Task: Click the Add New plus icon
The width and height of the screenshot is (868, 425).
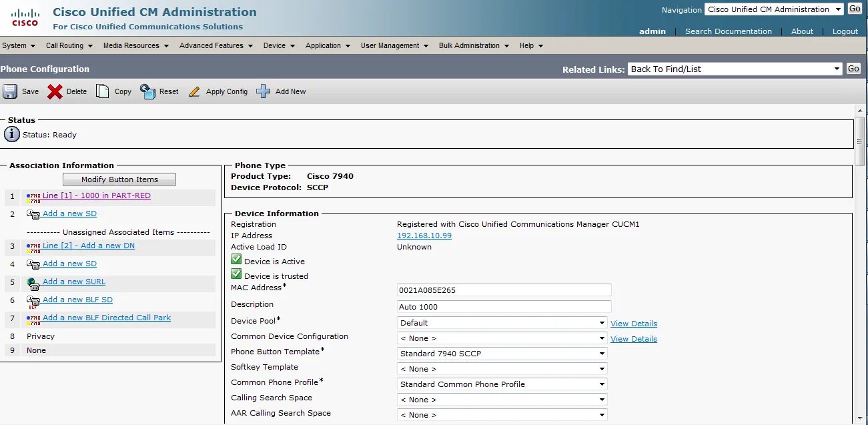Action: point(264,91)
